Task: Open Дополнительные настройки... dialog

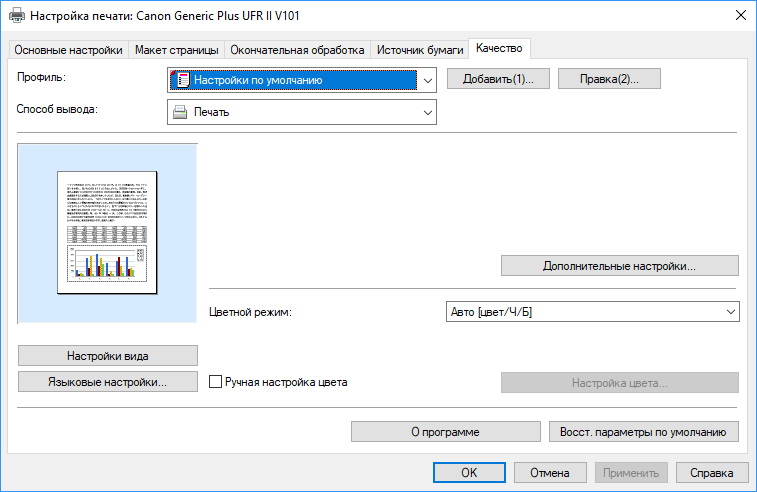Action: [x=619, y=266]
